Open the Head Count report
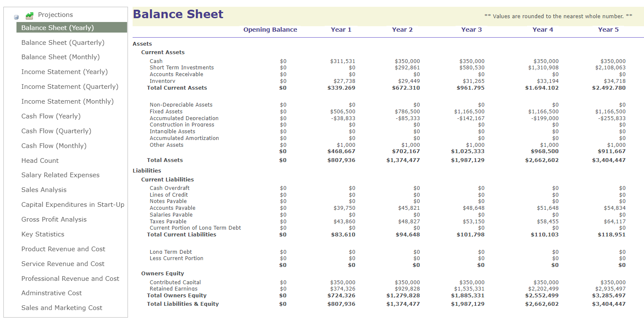The width and height of the screenshot is (644, 321). [40, 161]
